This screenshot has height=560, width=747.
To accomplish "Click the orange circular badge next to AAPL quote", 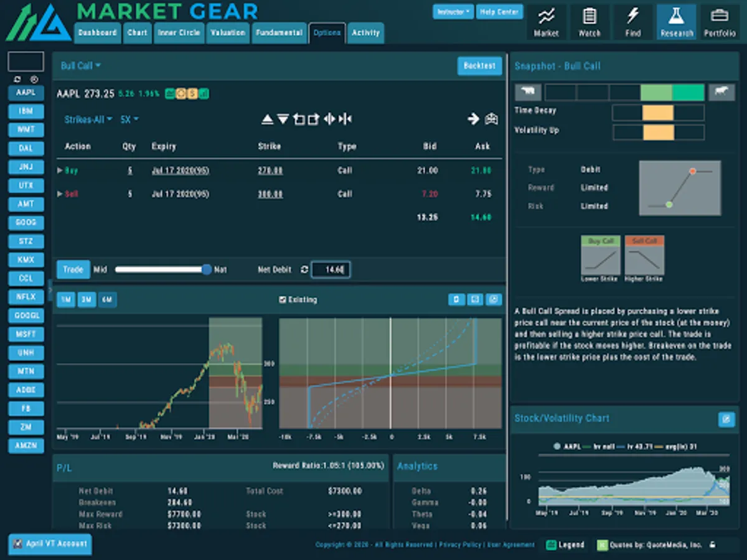I will pos(181,94).
